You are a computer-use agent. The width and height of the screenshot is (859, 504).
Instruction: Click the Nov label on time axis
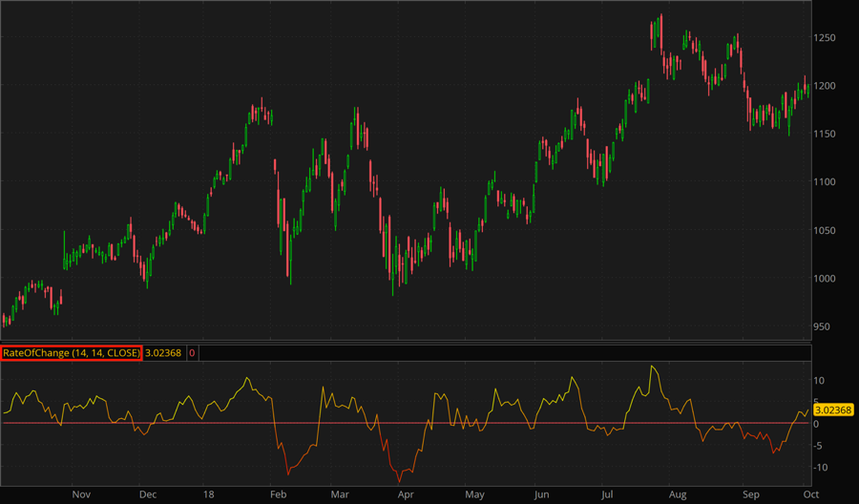81,495
